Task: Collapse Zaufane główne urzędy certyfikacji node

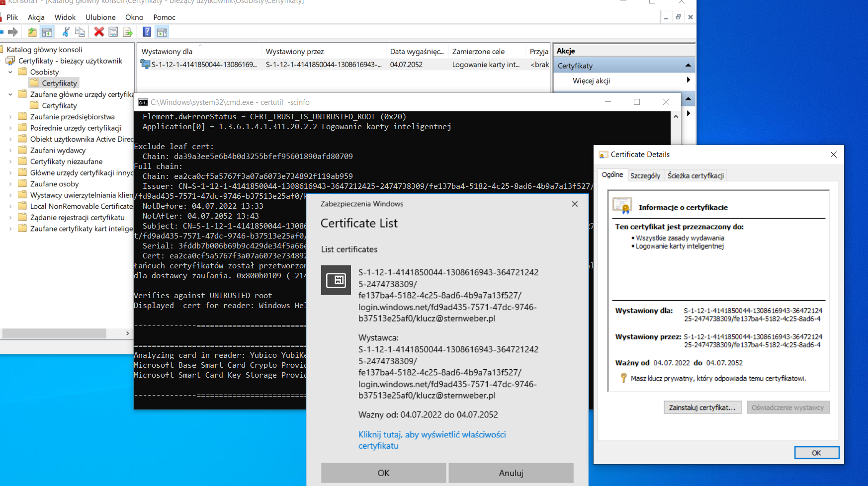Action: click(x=10, y=94)
